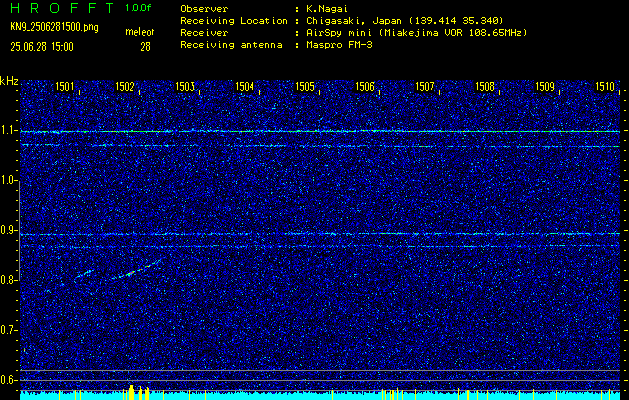This screenshot has width=629, height=400.
Task: Click the 1510 time marker
Action: click(605, 86)
